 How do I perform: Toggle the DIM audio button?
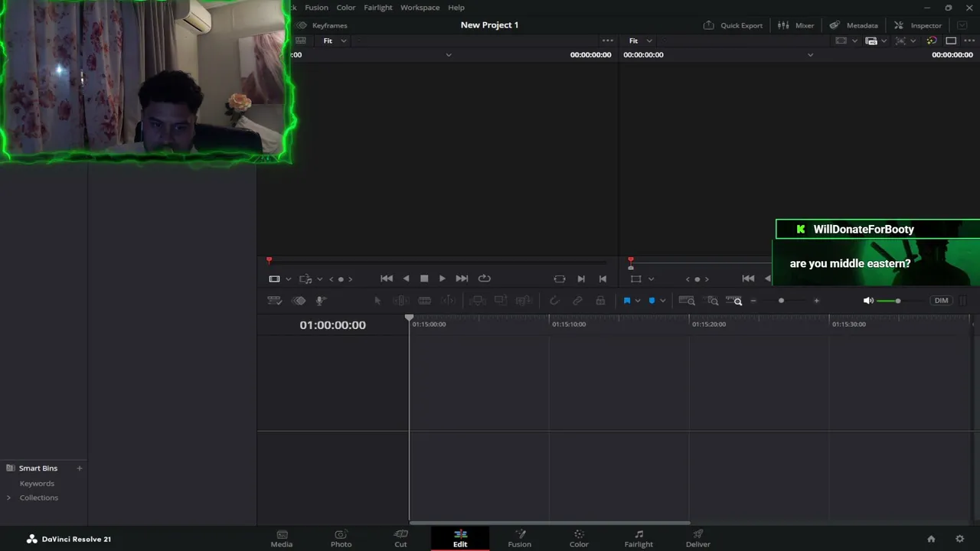tap(941, 301)
